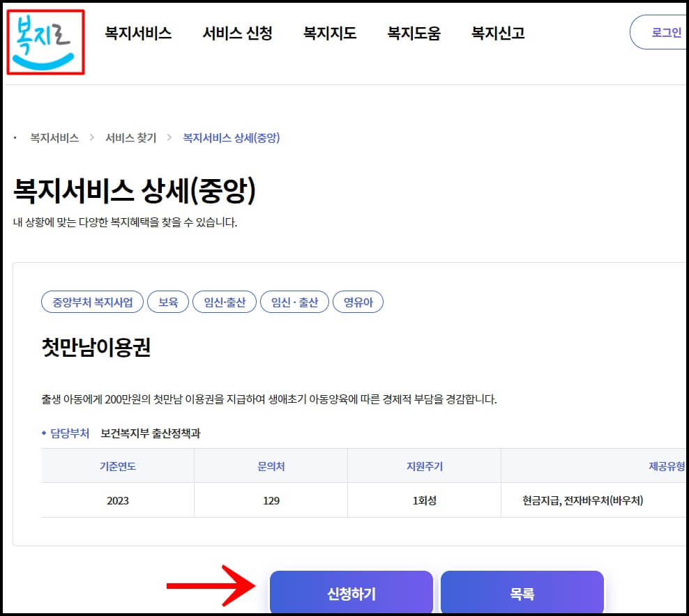Screen dimensions: 689x616
Task: Select the 영유아 tag
Action: 358,302
